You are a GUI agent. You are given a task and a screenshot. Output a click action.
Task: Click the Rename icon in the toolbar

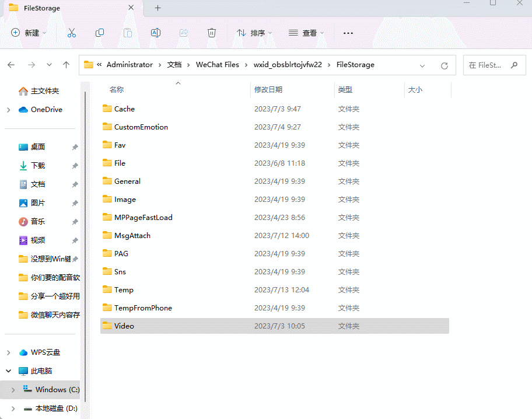pos(156,33)
